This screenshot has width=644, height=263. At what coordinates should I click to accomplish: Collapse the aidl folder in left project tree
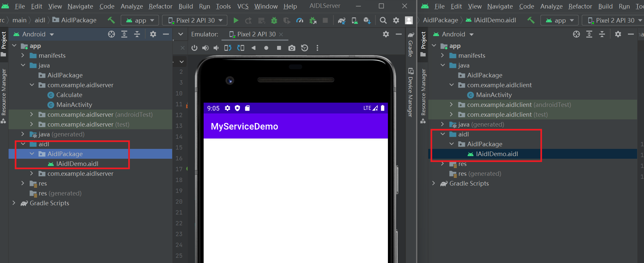click(x=23, y=144)
